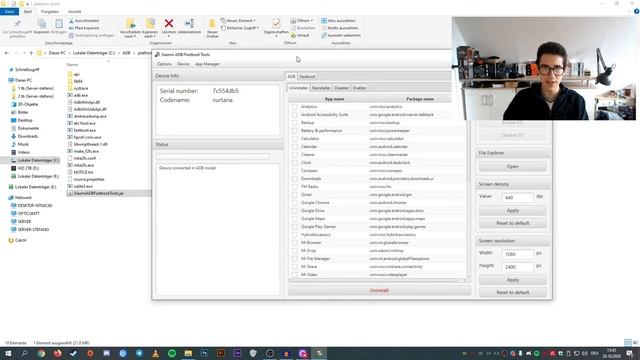Open the App Manager menu
640x360 pixels.
click(207, 64)
